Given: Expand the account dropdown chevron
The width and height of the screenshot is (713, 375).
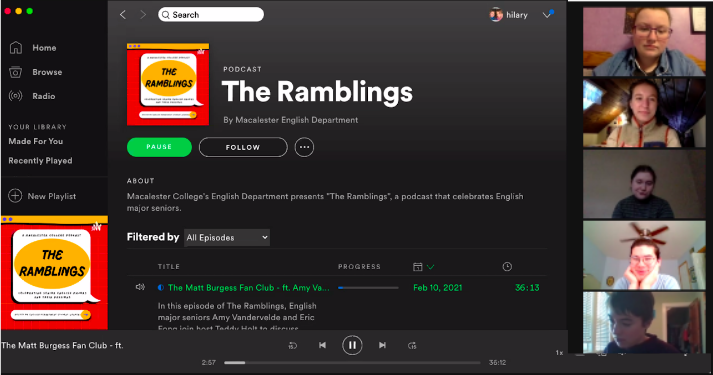Looking at the screenshot, I should (x=547, y=15).
